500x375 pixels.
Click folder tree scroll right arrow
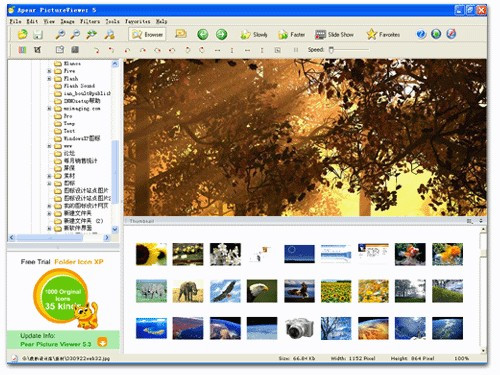pos(107,237)
